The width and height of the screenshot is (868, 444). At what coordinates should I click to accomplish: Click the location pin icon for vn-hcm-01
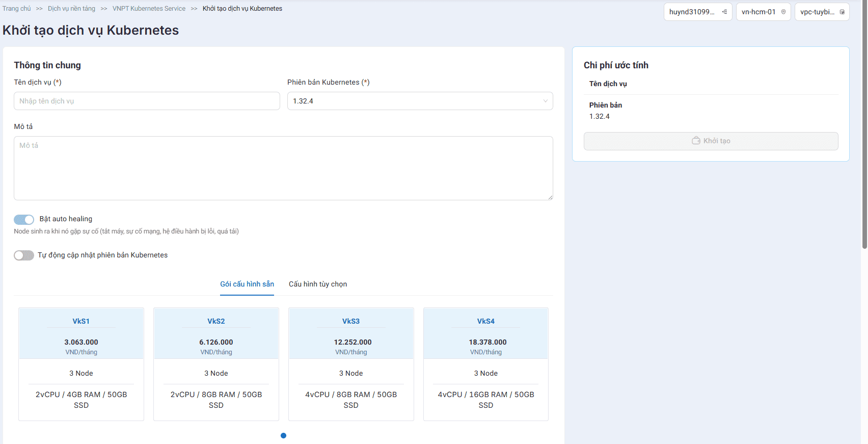click(x=783, y=12)
